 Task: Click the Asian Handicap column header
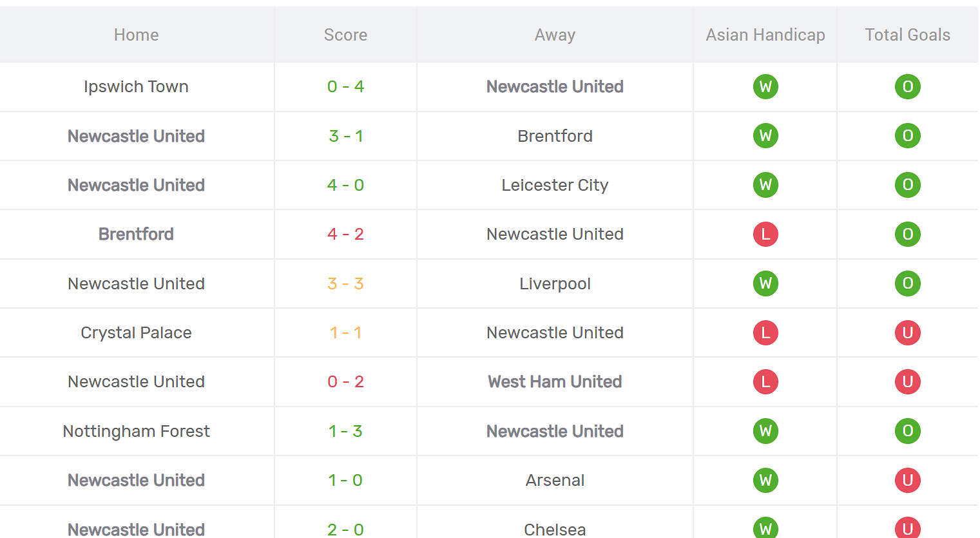tap(765, 35)
